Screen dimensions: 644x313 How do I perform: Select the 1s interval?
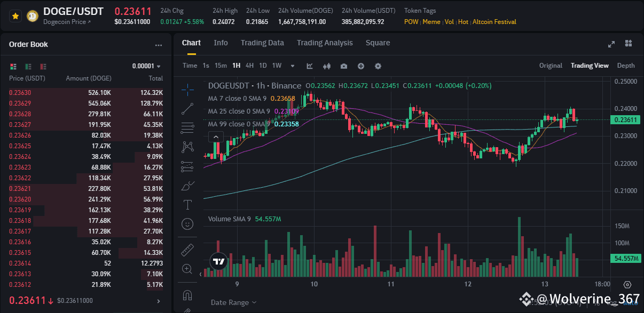tap(206, 66)
